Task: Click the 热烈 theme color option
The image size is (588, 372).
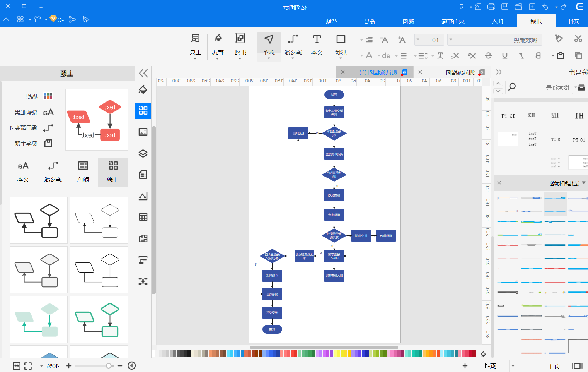Action: pos(39,96)
